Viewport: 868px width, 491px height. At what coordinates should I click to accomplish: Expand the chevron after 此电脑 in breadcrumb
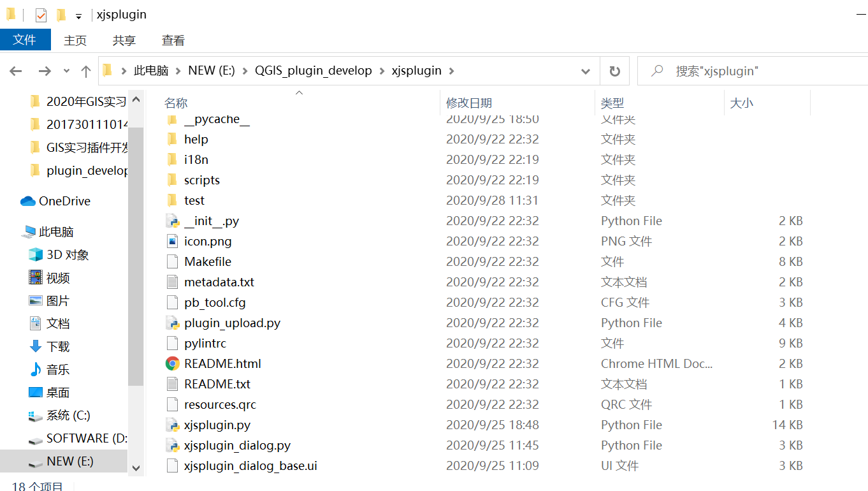pyautogui.click(x=178, y=71)
